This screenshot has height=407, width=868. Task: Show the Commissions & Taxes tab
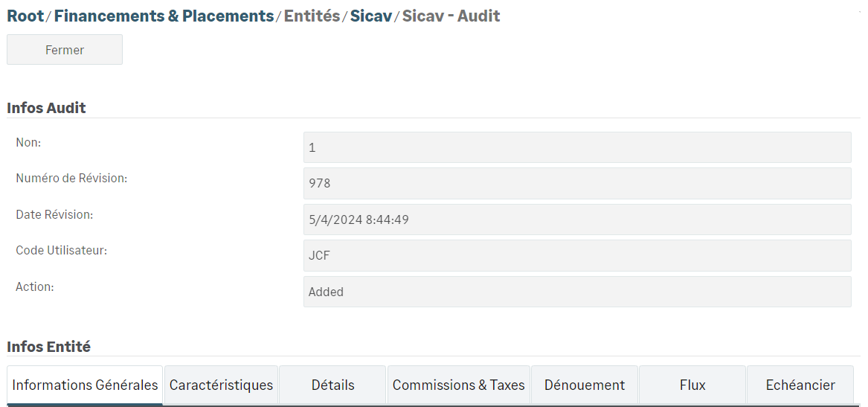(458, 385)
